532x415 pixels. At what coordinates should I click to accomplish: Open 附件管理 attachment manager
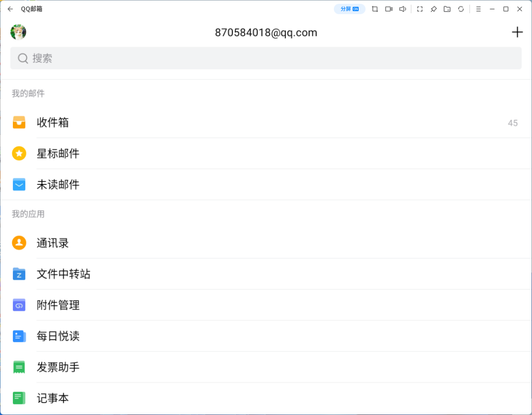tap(58, 305)
